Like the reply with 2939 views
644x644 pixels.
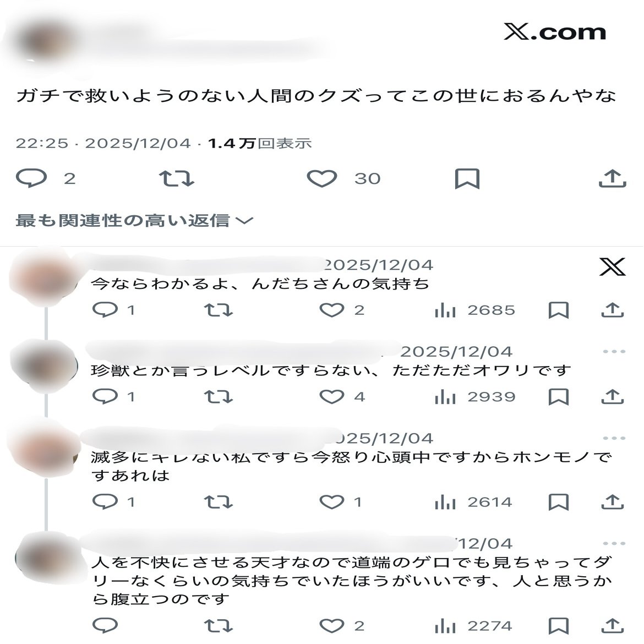332,397
